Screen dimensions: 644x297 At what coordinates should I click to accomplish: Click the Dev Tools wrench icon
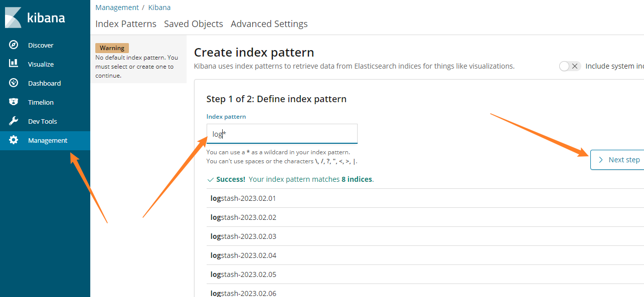14,121
